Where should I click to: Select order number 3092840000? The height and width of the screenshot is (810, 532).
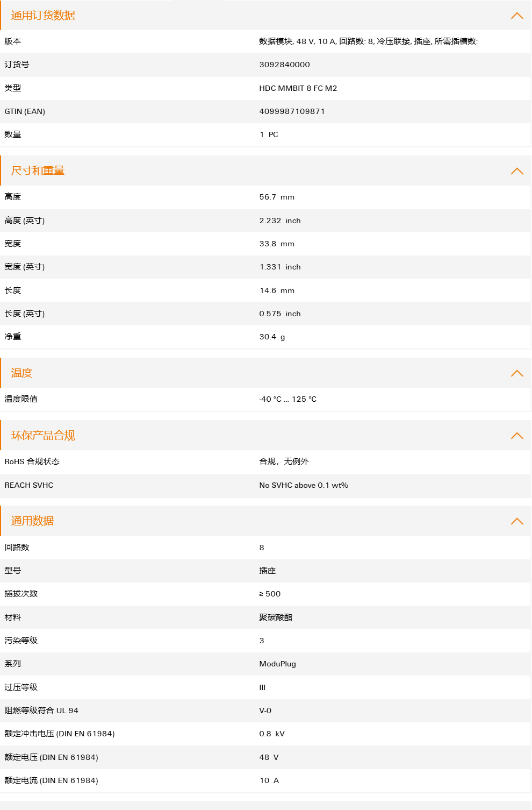point(284,65)
